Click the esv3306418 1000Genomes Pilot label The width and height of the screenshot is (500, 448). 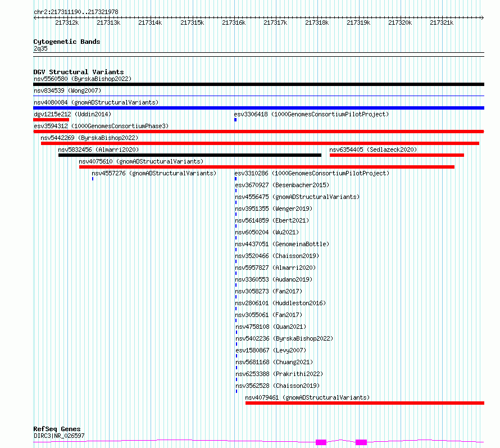tap(311, 114)
